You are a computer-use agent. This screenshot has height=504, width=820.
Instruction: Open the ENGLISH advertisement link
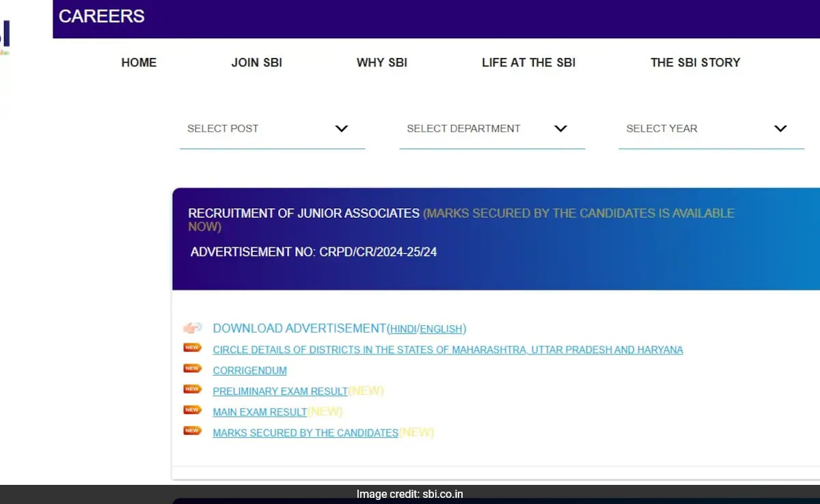[441, 328]
